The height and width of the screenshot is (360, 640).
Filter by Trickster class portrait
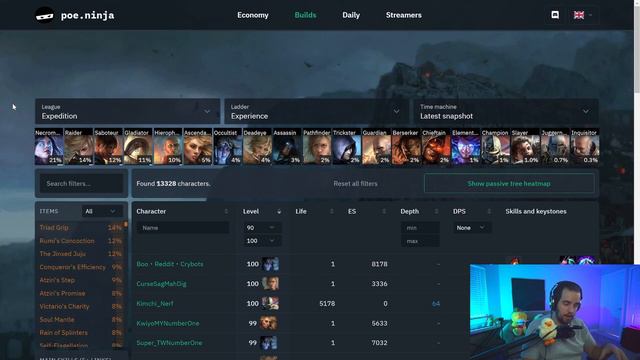click(347, 147)
